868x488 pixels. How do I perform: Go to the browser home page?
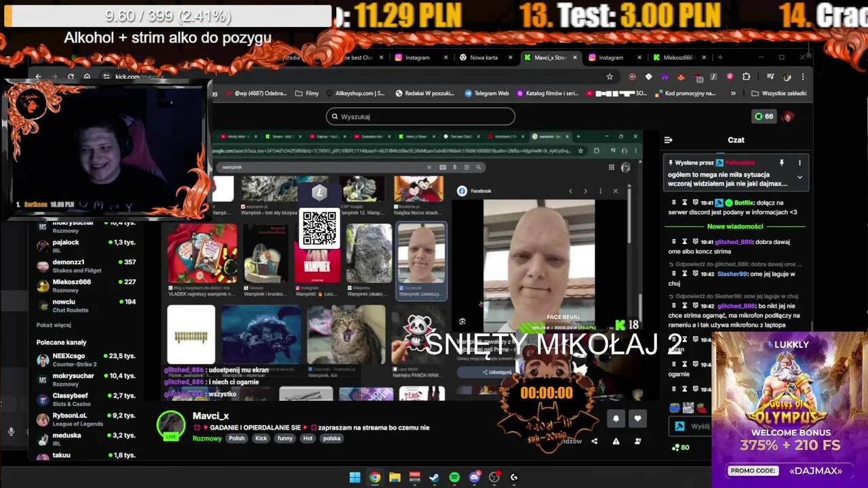[87, 77]
